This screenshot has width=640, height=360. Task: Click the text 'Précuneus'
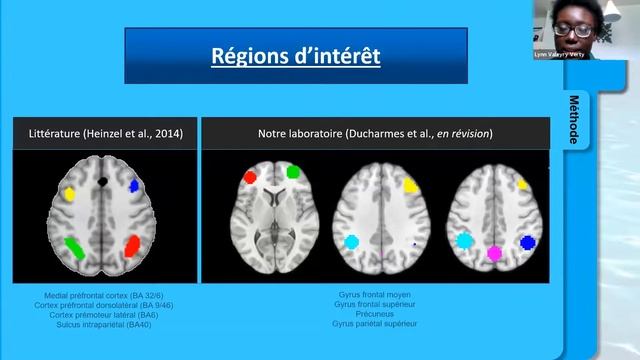pos(375,314)
